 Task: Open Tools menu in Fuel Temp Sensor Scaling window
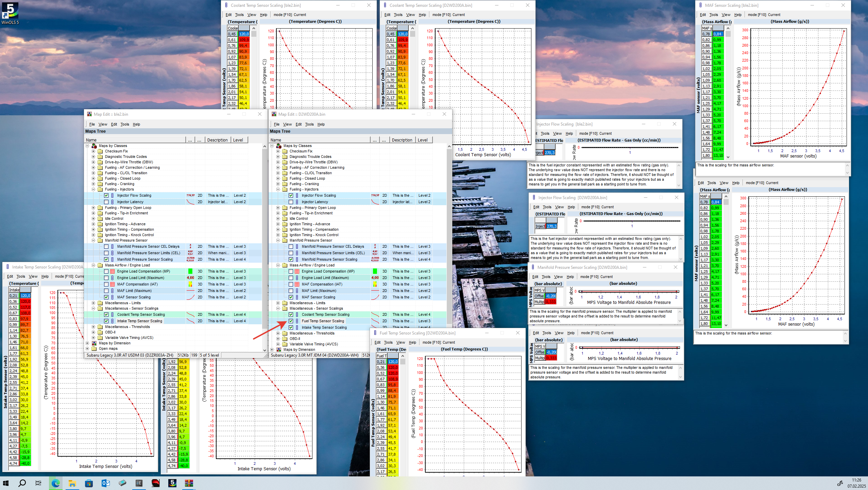pos(388,342)
